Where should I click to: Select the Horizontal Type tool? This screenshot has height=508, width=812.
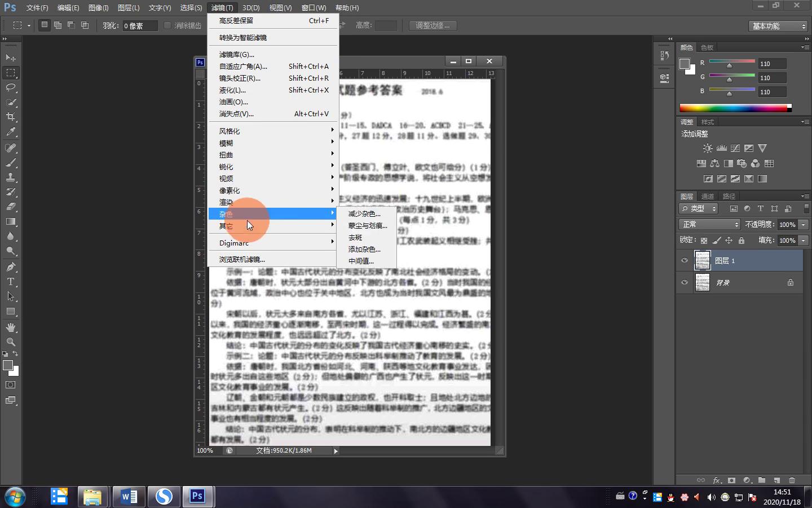(x=11, y=282)
